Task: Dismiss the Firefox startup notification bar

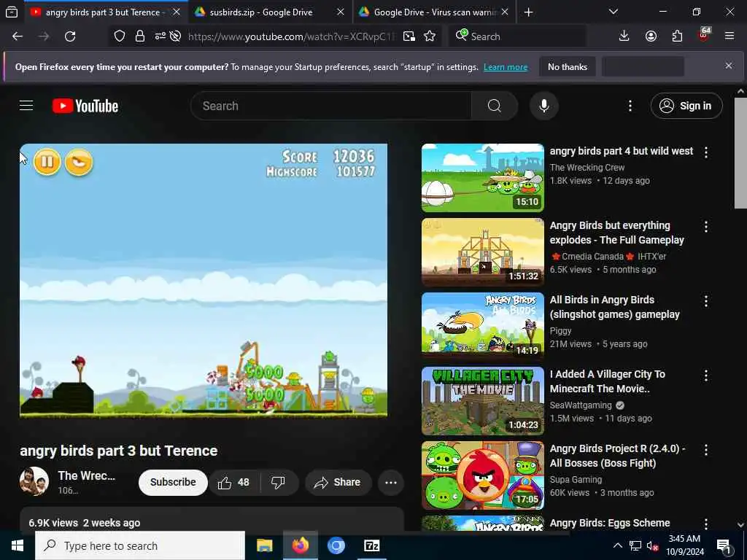Action: 729,66
